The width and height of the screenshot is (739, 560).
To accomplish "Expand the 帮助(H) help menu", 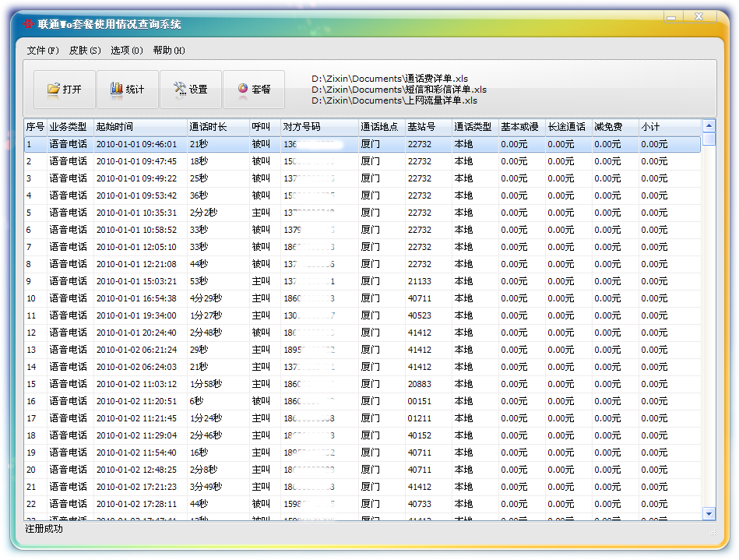I will (x=169, y=51).
